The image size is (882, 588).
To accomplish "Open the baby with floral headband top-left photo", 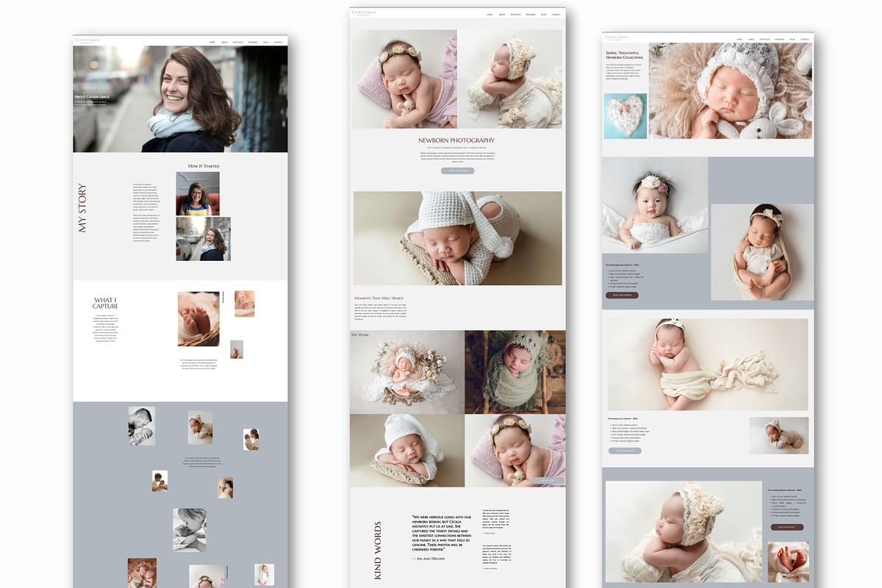I will pyautogui.click(x=404, y=79).
